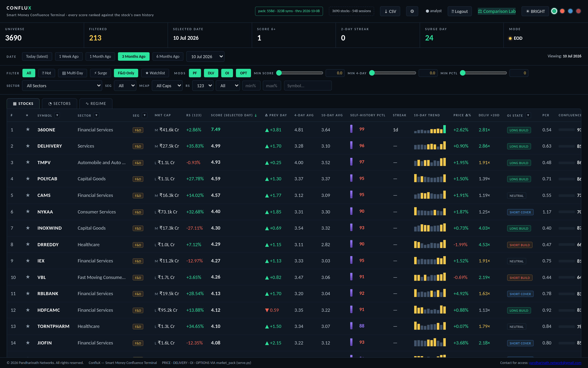Toggle the DLV mod

pyautogui.click(x=211, y=73)
